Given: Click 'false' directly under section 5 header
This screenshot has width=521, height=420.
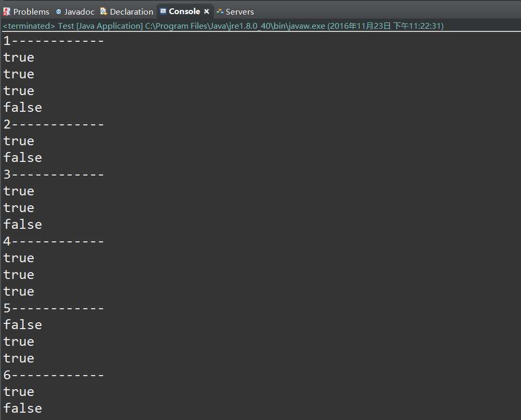Looking at the screenshot, I should [22, 325].
